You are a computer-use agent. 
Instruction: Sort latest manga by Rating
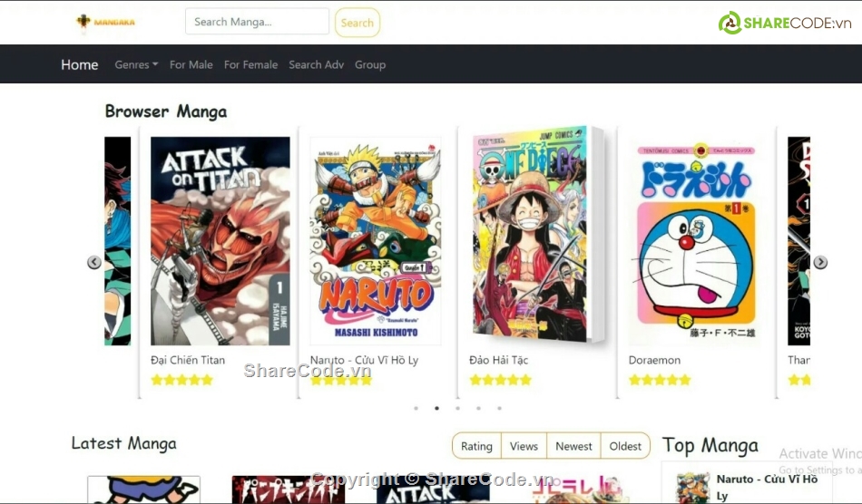tap(476, 446)
